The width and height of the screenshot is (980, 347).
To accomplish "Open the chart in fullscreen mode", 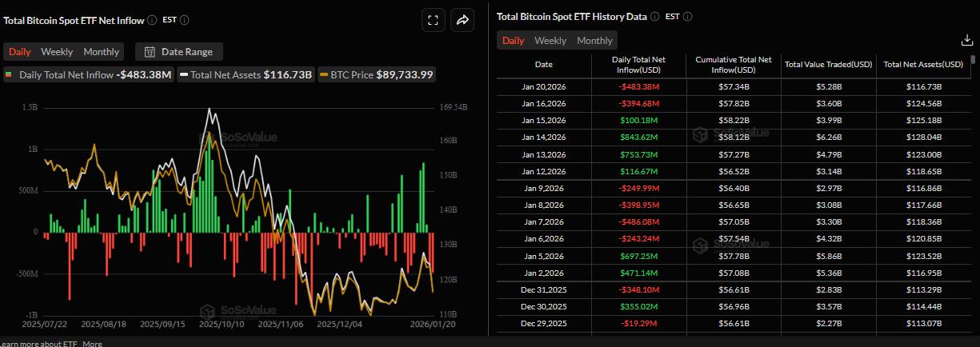I will click(433, 21).
